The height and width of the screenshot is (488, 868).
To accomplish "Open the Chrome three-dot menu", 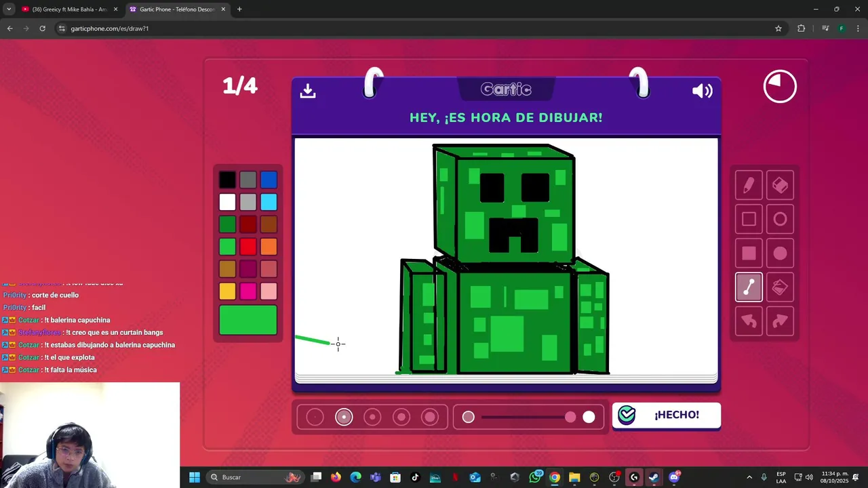I will pyautogui.click(x=859, y=28).
